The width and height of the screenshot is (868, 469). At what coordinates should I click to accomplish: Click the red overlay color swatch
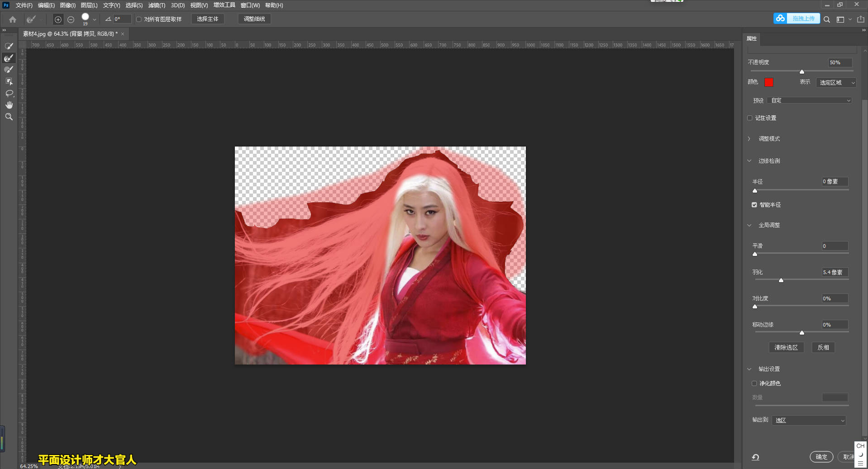[x=768, y=82]
